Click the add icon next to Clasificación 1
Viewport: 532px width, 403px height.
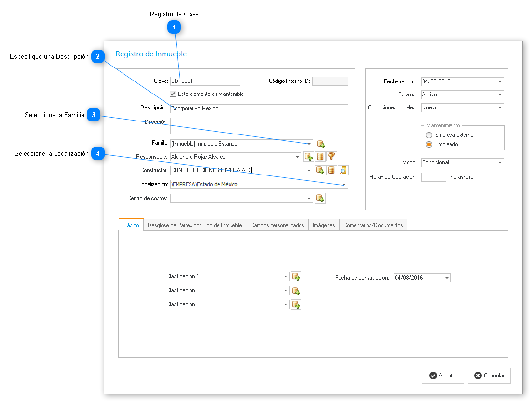pyautogui.click(x=296, y=277)
